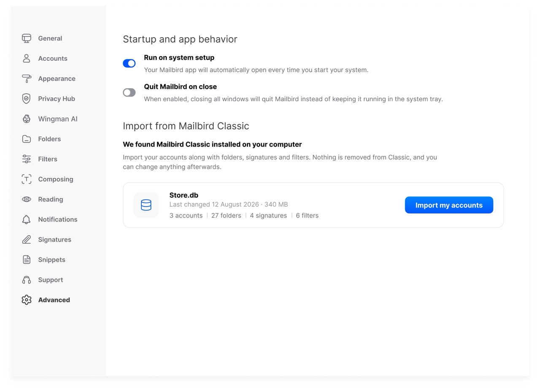Click the '27 folders' count text

click(x=226, y=216)
